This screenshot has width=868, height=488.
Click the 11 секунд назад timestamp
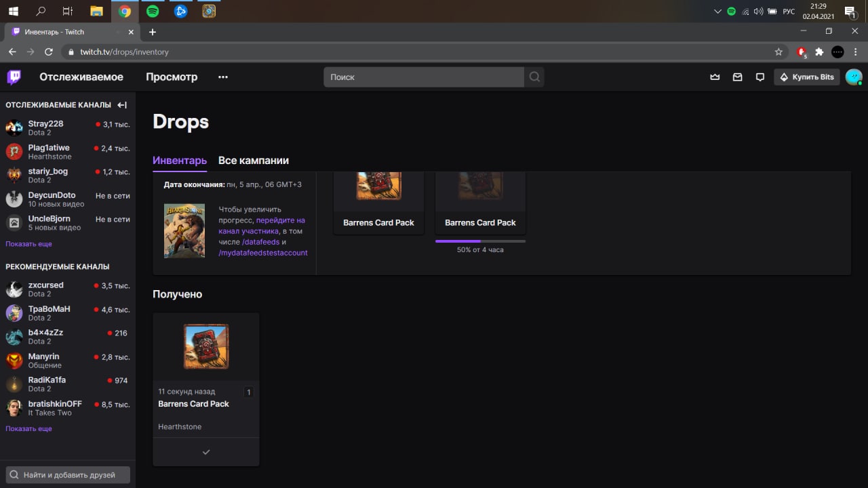click(186, 391)
